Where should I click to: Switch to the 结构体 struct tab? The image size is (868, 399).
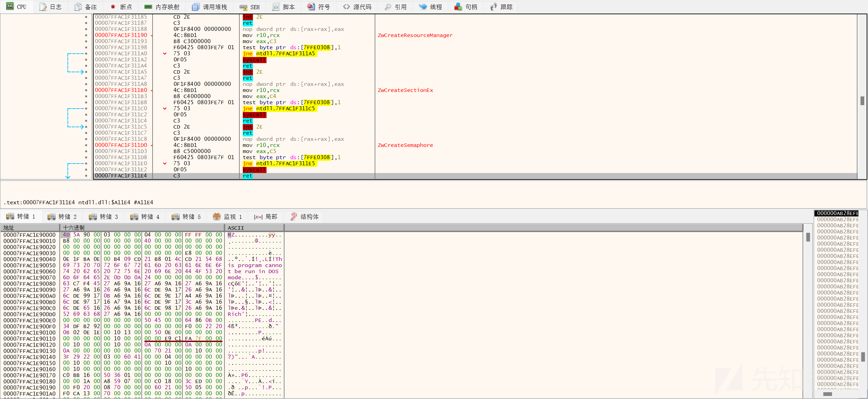304,216
